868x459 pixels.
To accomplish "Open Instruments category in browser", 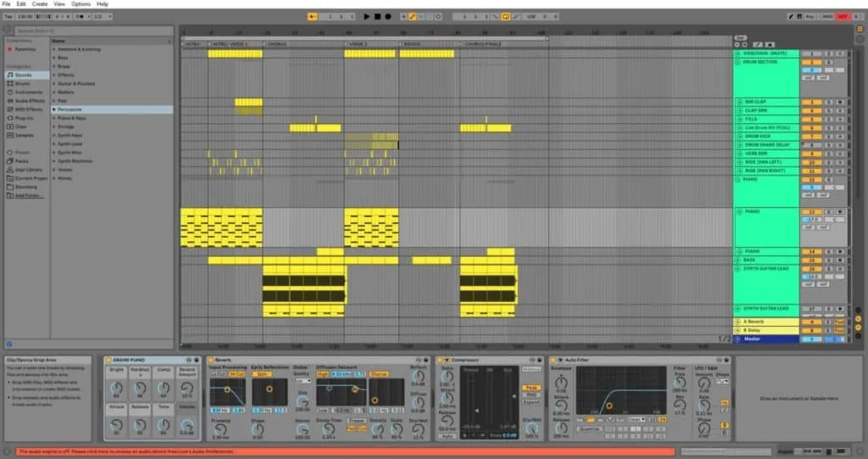I will coord(25,92).
